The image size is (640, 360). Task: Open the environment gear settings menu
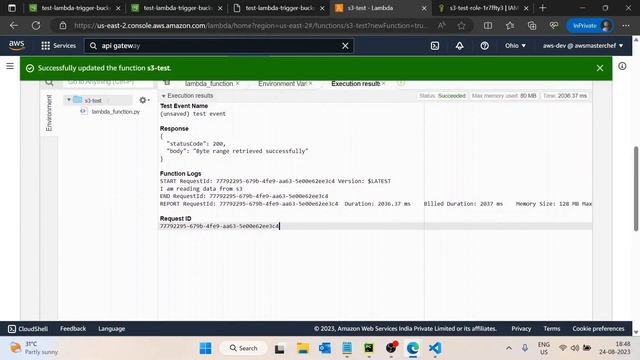(144, 100)
